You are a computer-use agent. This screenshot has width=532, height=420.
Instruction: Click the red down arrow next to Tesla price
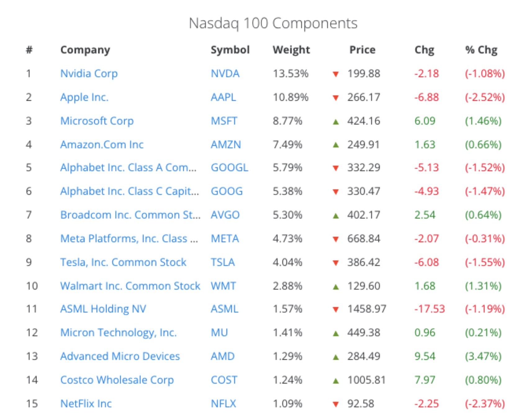[x=336, y=263]
